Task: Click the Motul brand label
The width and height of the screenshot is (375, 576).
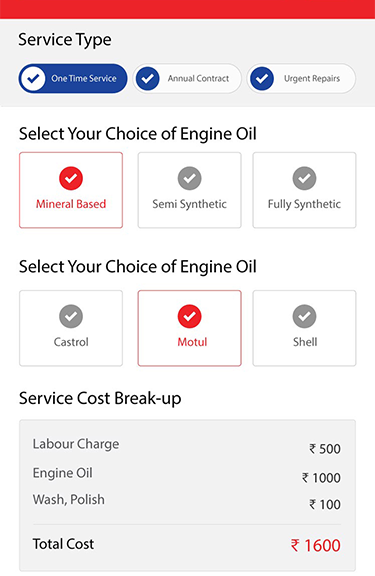Action: [x=192, y=342]
